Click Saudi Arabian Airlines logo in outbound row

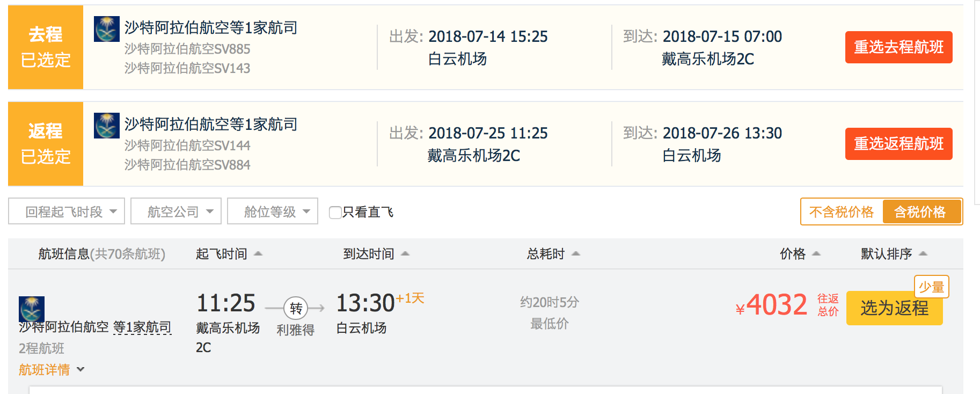(106, 29)
